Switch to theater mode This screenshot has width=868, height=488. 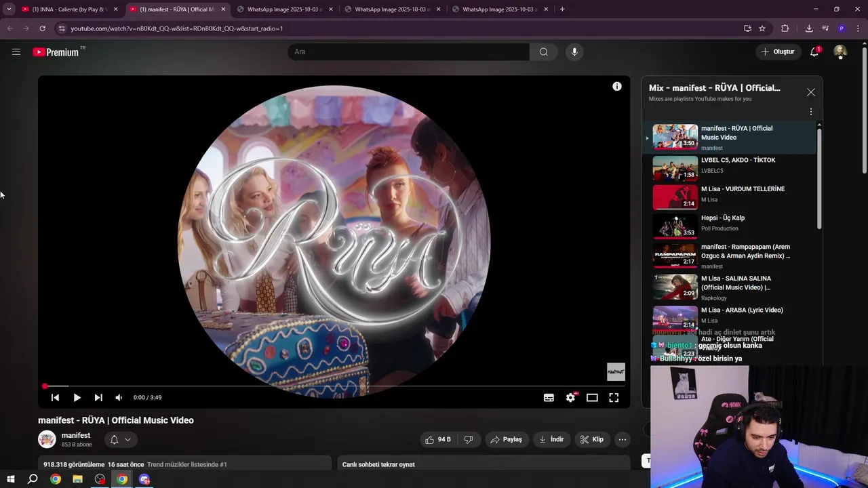tap(592, 398)
